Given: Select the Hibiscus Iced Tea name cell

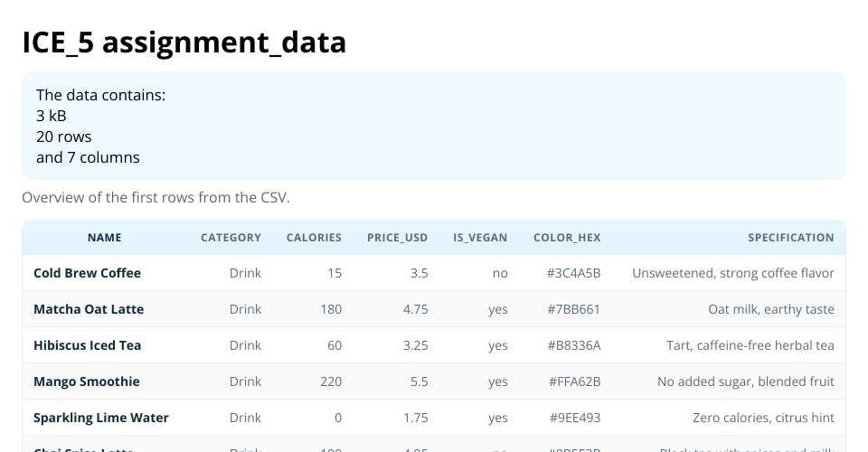Looking at the screenshot, I should coord(87,345).
